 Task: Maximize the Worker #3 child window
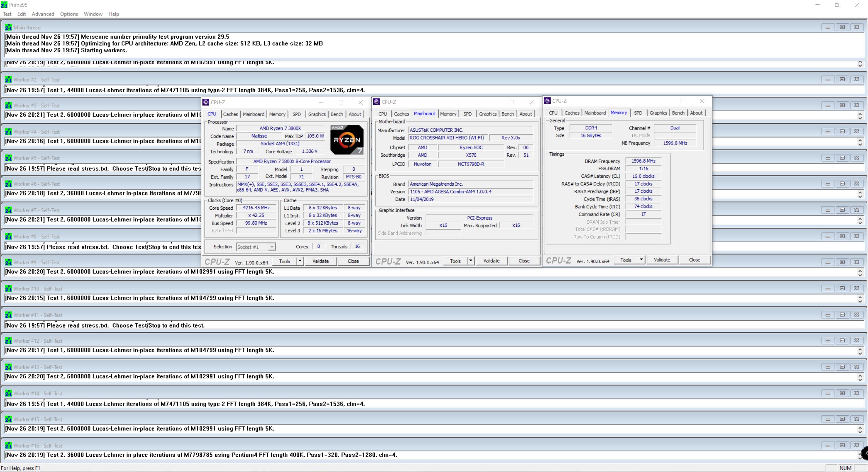[x=842, y=105]
